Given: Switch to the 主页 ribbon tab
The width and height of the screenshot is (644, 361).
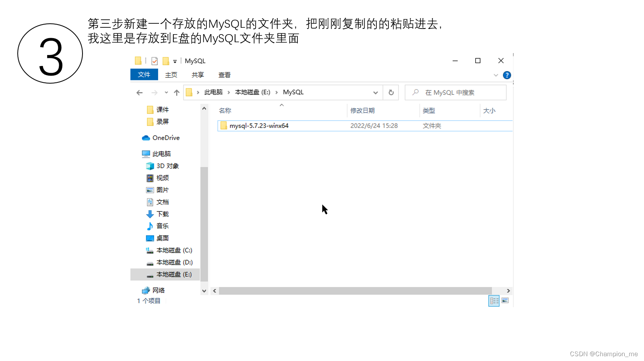Looking at the screenshot, I should point(171,75).
